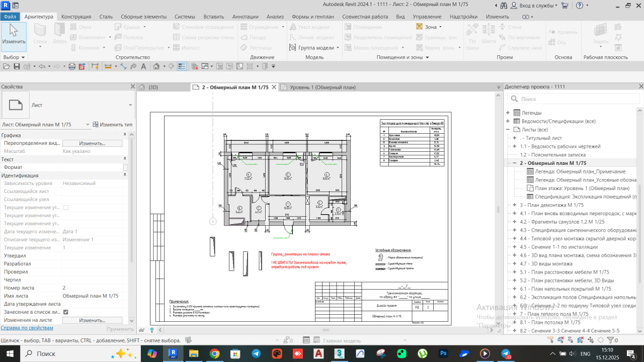Click the Default 3D View house icon
644x362 pixels.
tap(156, 66)
